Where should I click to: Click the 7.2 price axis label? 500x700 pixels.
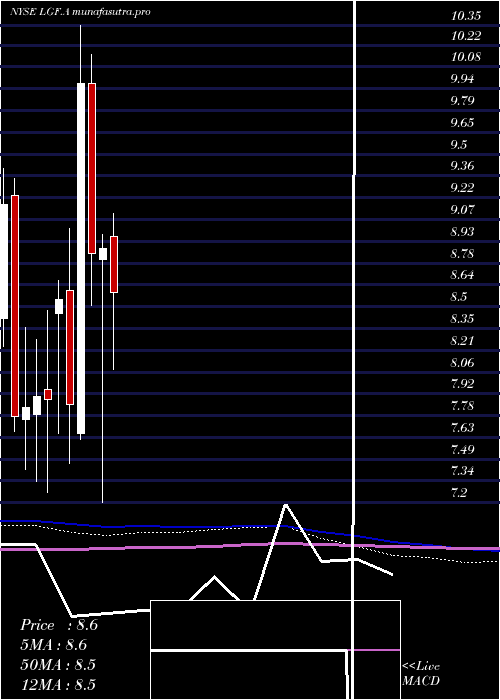(459, 493)
